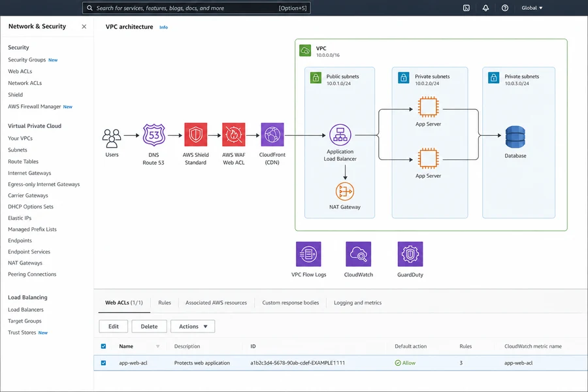588x392 pixels.
Task: Open Internet Gateways in the sidebar
Action: (29, 173)
